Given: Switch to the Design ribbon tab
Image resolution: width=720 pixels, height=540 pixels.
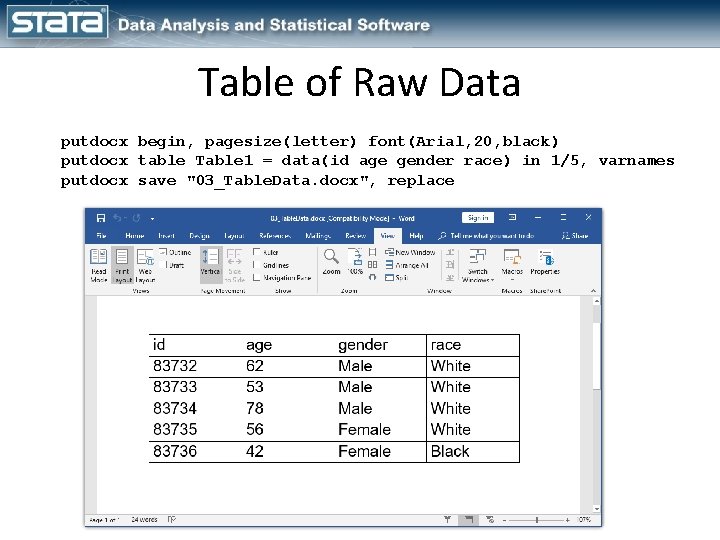Looking at the screenshot, I should [199, 236].
